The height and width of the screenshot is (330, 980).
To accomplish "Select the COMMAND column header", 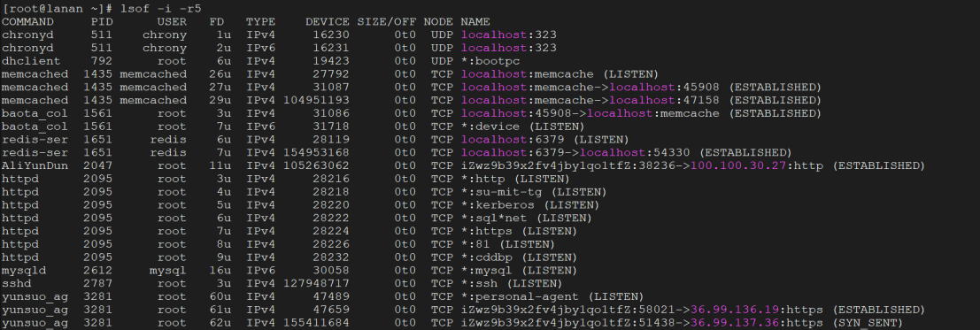I will click(x=27, y=22).
